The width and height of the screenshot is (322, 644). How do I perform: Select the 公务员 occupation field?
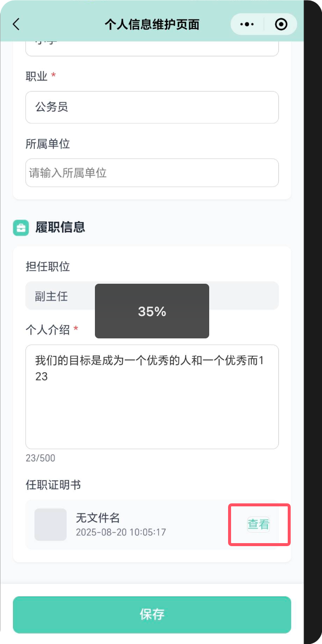click(152, 107)
